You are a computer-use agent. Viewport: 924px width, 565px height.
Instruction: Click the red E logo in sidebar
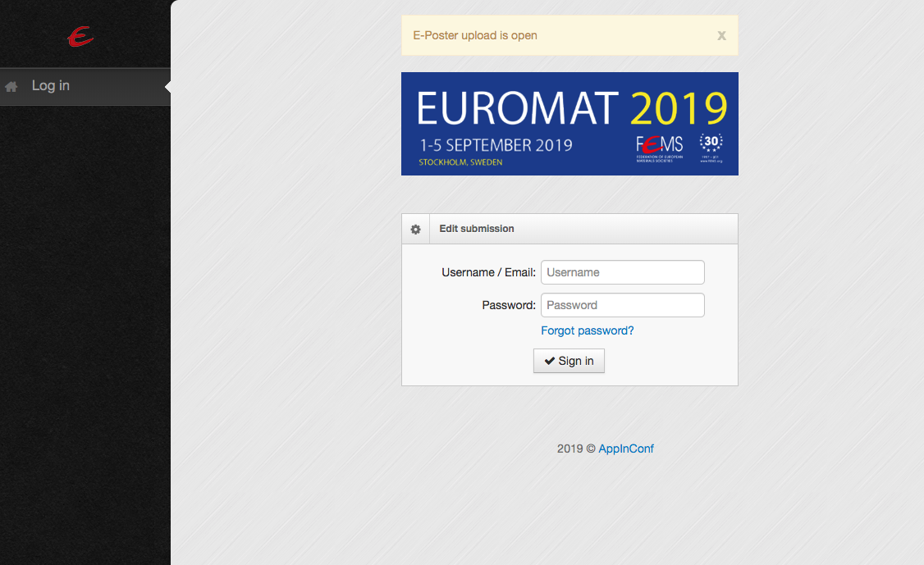[x=80, y=37]
